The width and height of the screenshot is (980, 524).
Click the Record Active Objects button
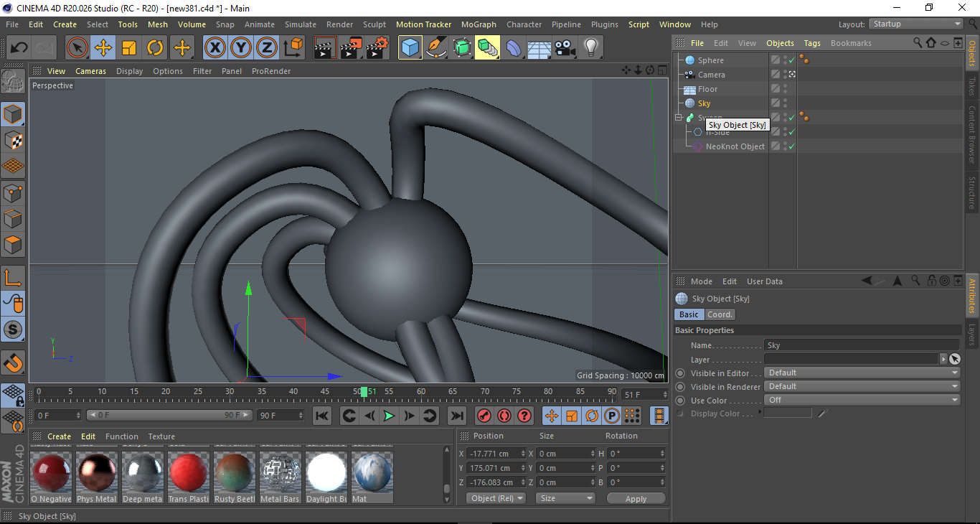(484, 416)
